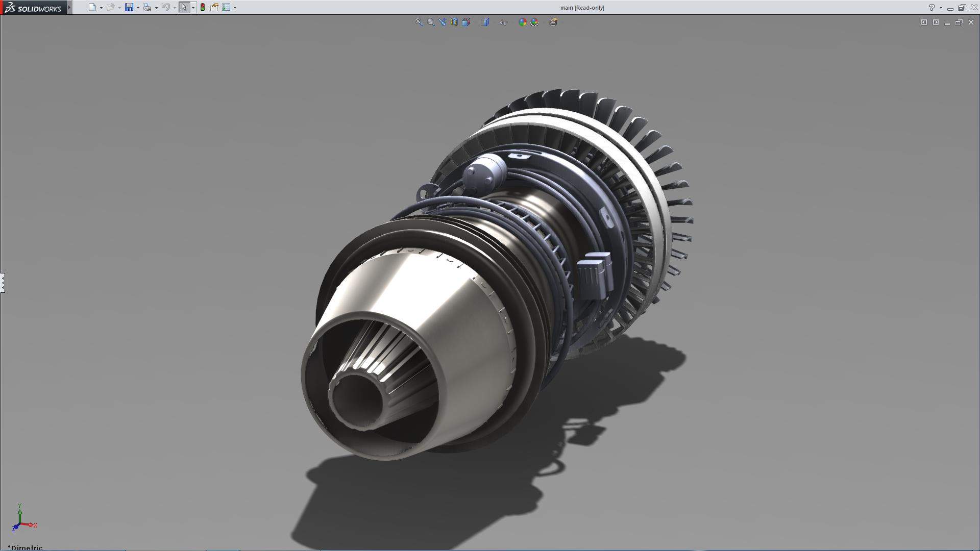This screenshot has height=551, width=980.
Task: Expand the New document dropdown arrow
Action: click(x=101, y=8)
